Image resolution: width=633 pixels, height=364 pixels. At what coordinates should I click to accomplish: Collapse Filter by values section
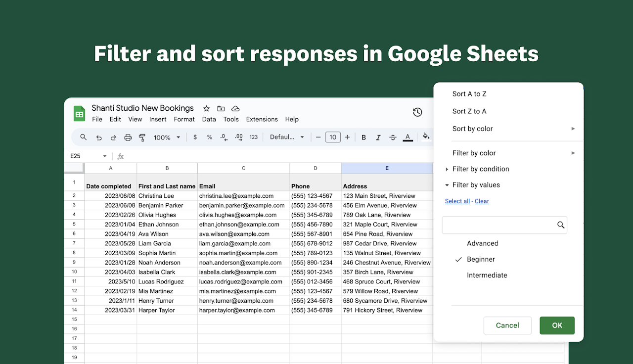[447, 185]
